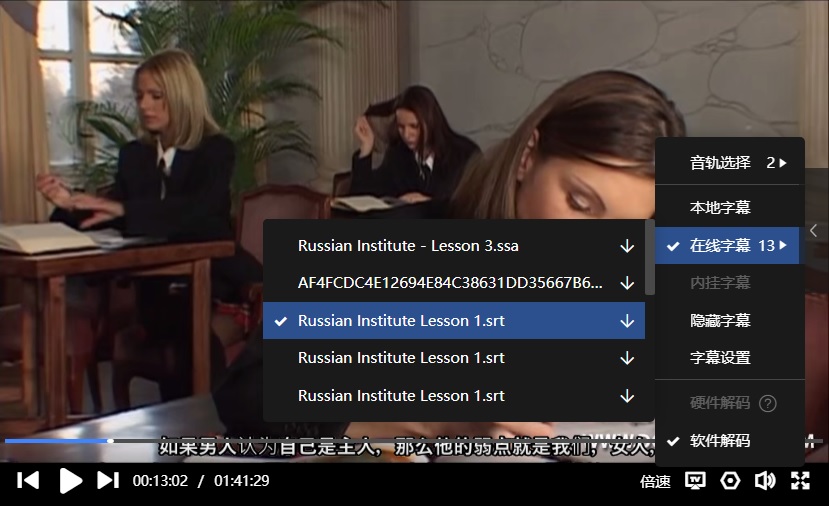Click the video progress bar
The image size is (829, 506).
point(300,441)
